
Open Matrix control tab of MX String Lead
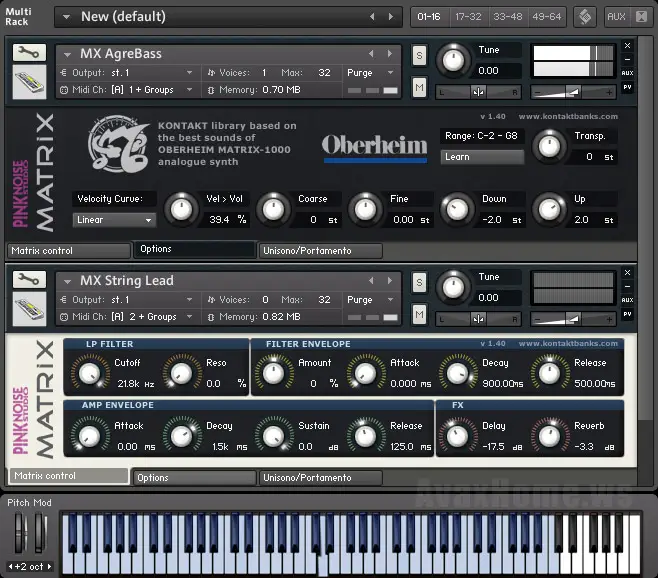(x=69, y=476)
